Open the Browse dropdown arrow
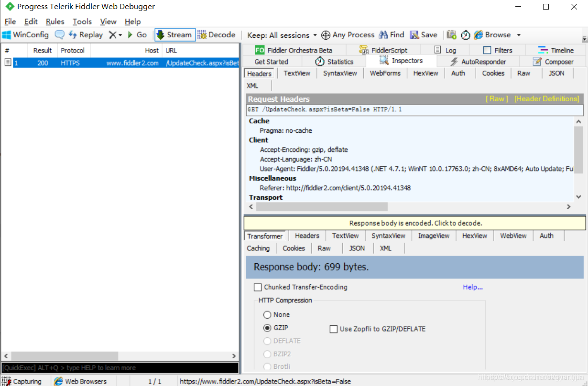Image resolution: width=588 pixels, height=386 pixels. (519, 35)
